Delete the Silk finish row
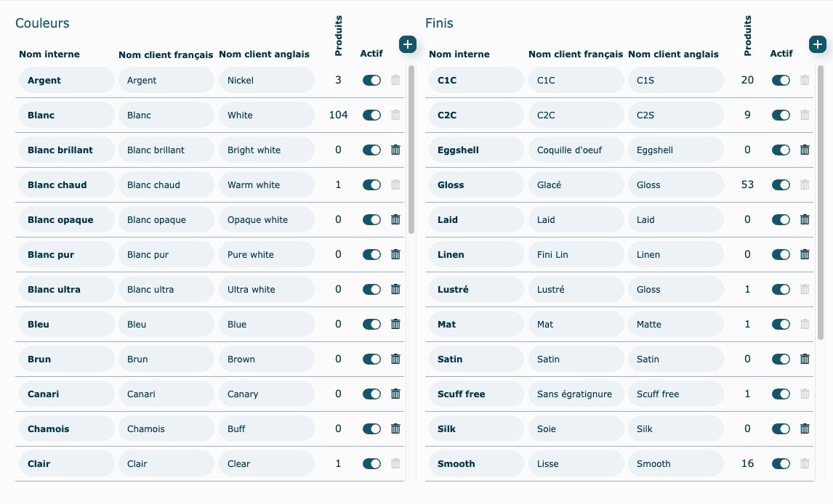The width and height of the screenshot is (833, 504). (x=805, y=428)
